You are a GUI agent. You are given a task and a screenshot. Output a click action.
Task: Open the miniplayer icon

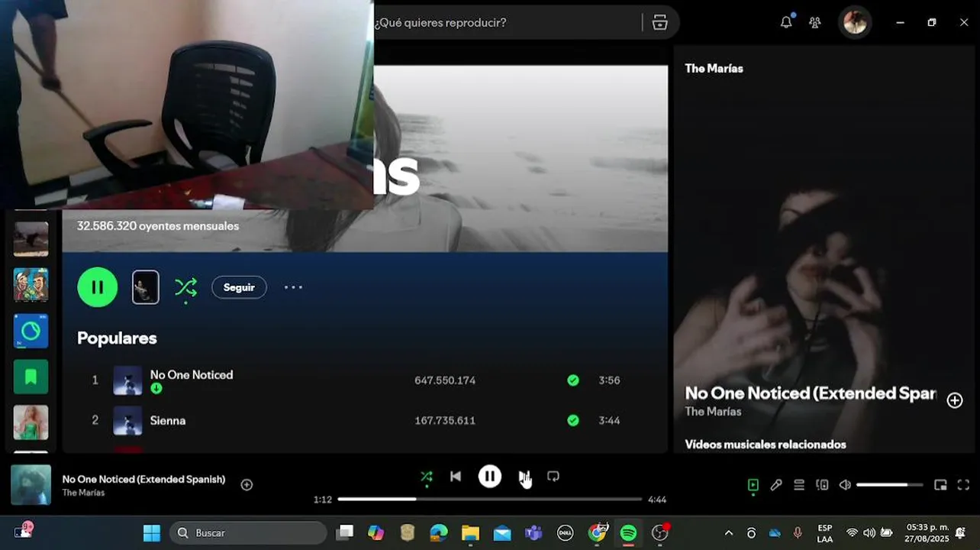tap(940, 484)
